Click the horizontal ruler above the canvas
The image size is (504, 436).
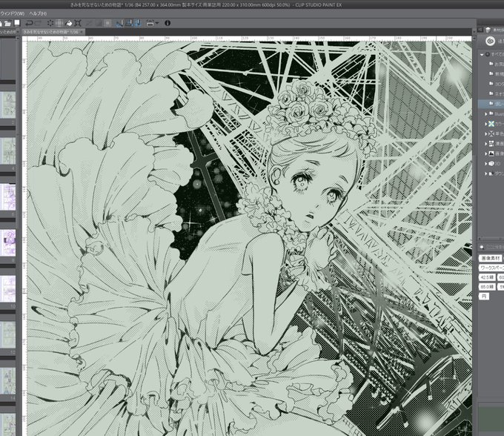point(249,39)
